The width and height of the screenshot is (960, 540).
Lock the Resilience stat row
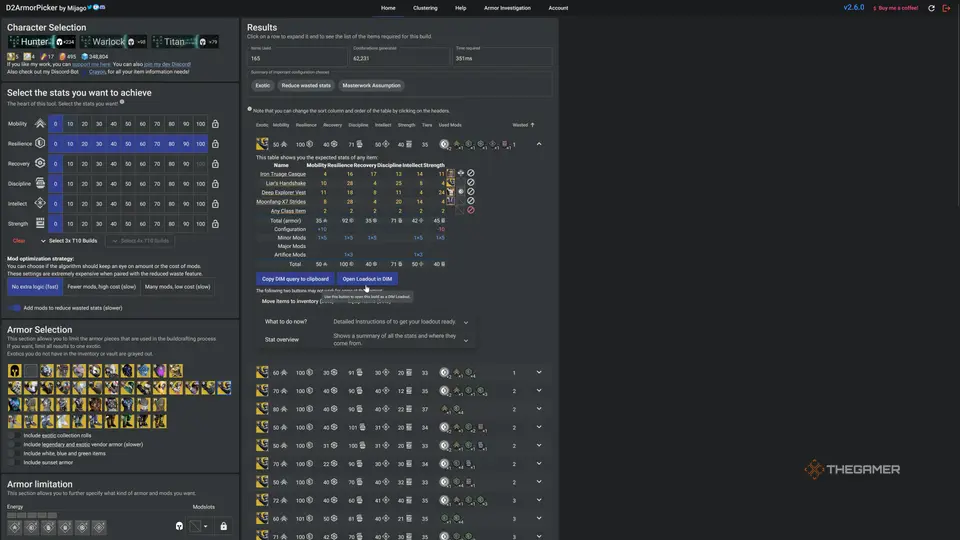[x=215, y=144]
